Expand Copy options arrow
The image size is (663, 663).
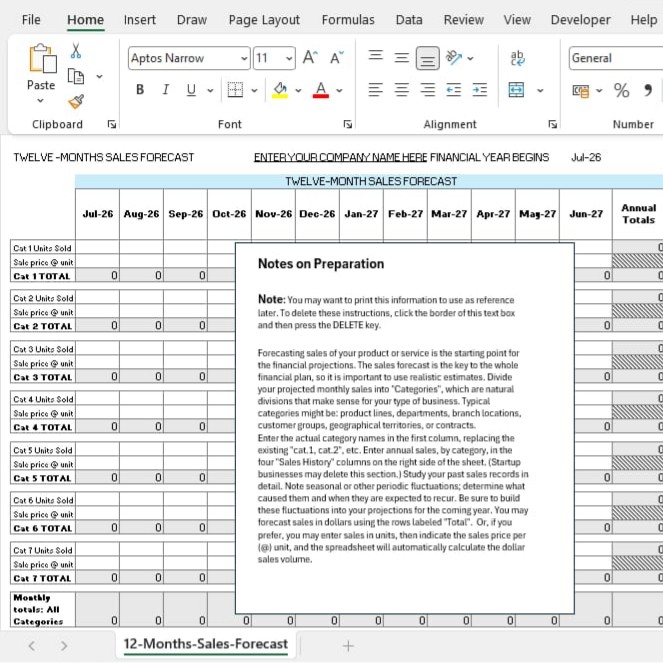(99, 77)
